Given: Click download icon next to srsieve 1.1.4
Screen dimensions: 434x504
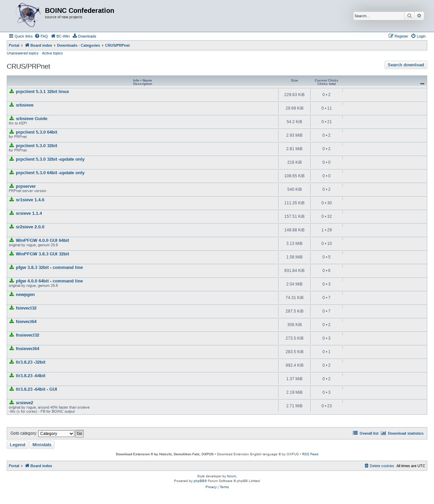Looking at the screenshot, I should click(11, 213).
